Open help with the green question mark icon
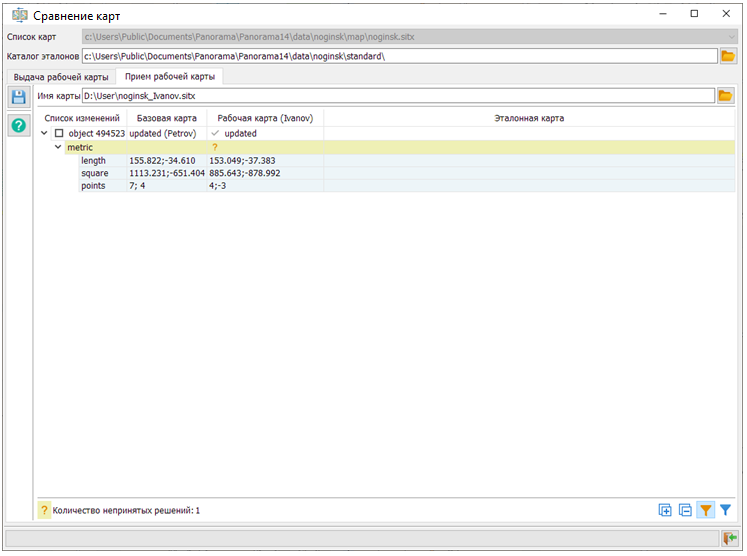 [x=19, y=126]
